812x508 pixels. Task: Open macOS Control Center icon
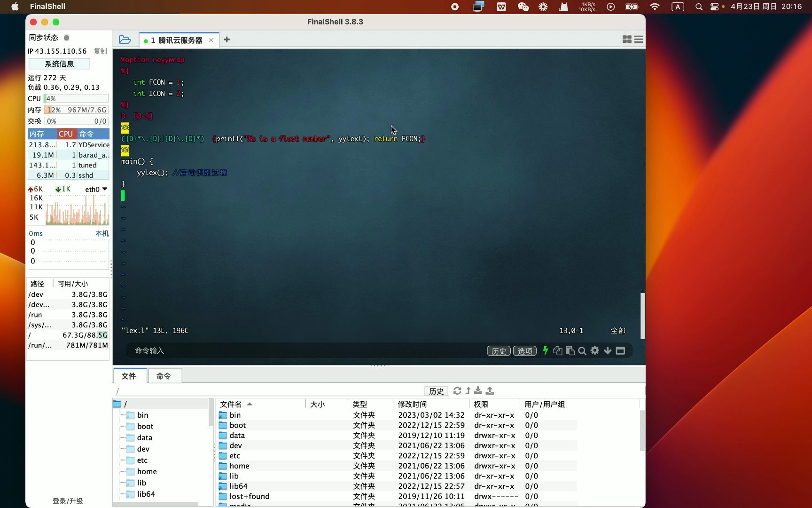(715, 7)
